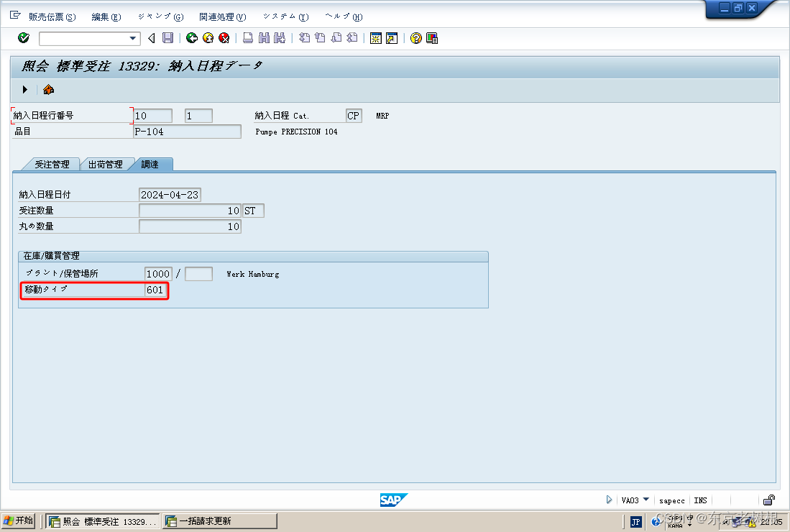Click the Windows 开始 Start button
This screenshot has width=790, height=532.
(18, 520)
